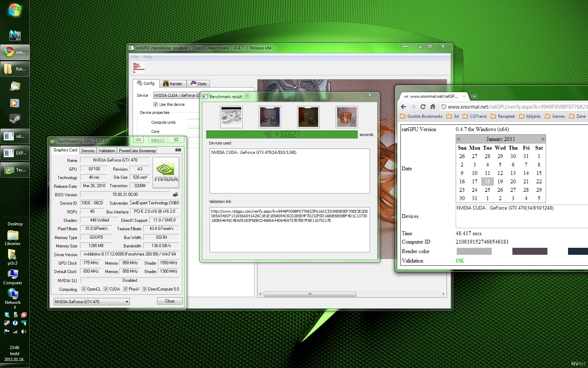Open the Gooble Bookmarks folder
The width and height of the screenshot is (588, 368).
point(421,116)
